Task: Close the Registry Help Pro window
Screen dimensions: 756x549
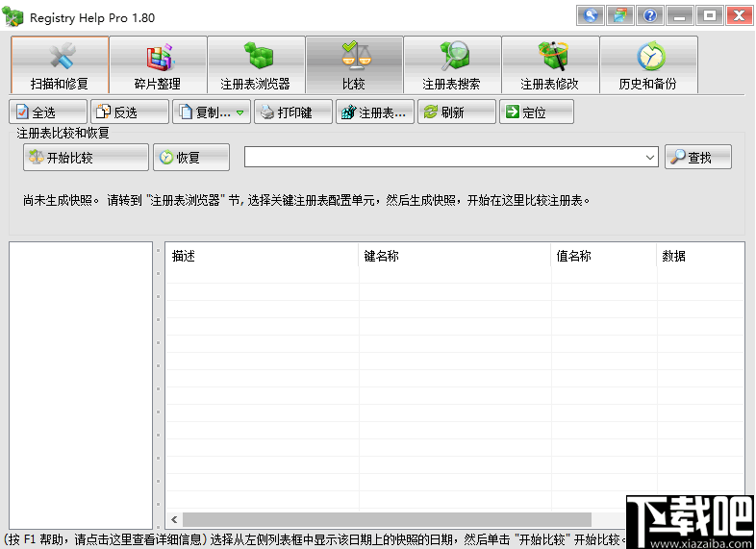Action: [739, 15]
